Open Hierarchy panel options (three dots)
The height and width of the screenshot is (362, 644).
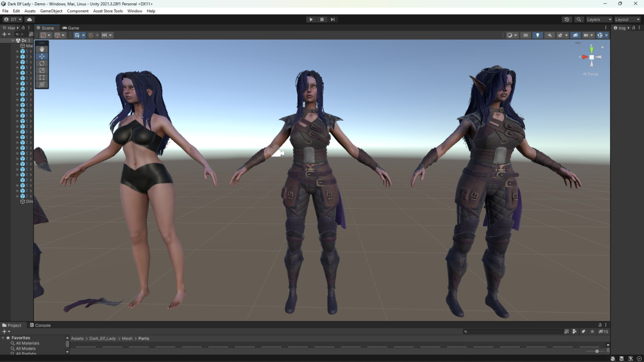coord(29,28)
